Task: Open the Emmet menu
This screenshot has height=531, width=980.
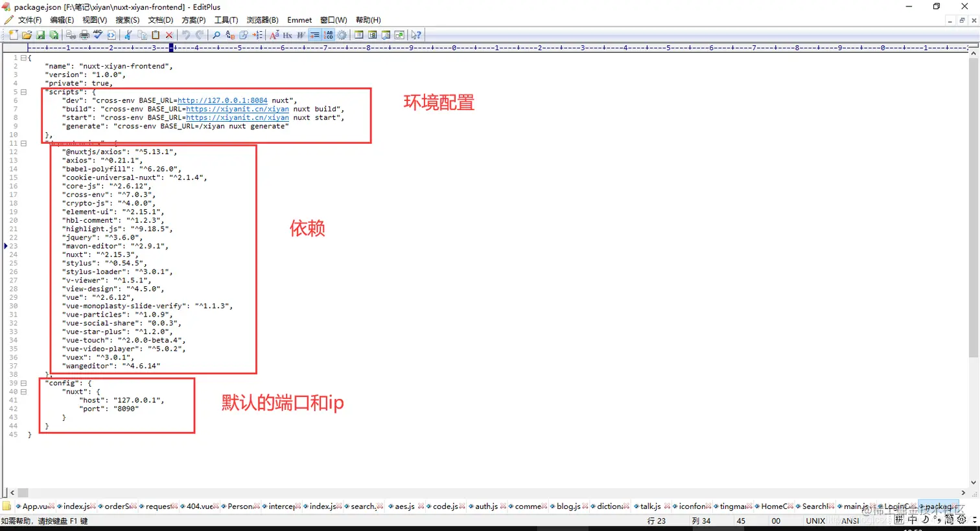Action: pos(299,20)
